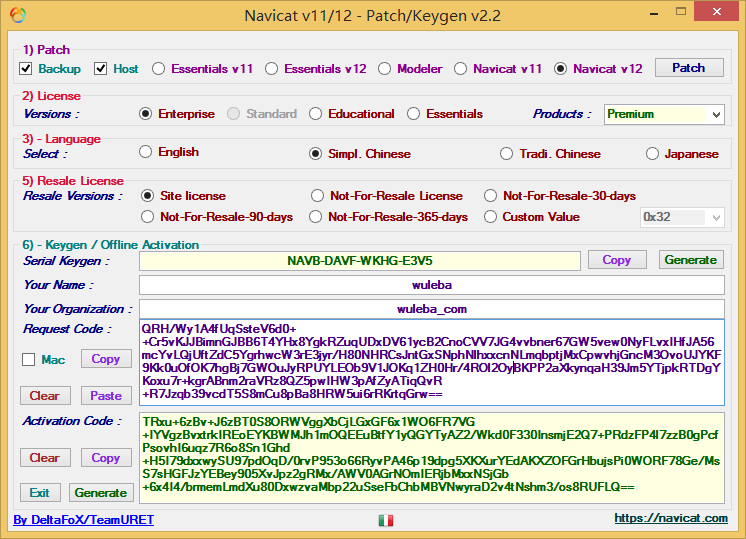Copy the Request Code
The width and height of the screenshot is (746, 539).
coord(106,359)
